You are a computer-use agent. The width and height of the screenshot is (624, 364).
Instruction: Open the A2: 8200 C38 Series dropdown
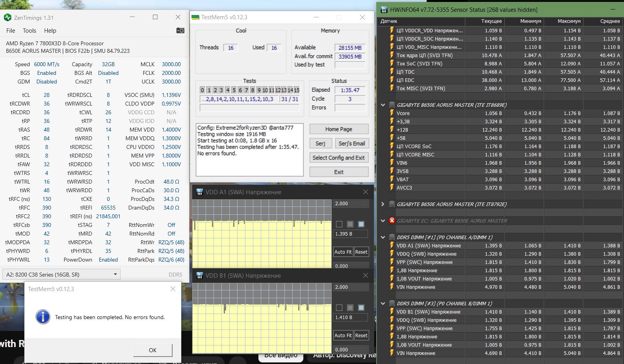(61, 274)
